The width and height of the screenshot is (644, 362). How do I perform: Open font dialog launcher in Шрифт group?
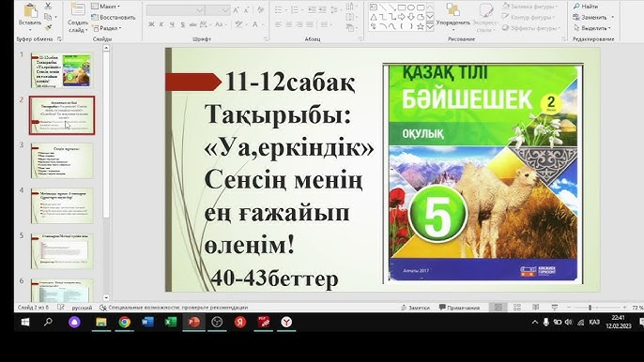tap(266, 39)
